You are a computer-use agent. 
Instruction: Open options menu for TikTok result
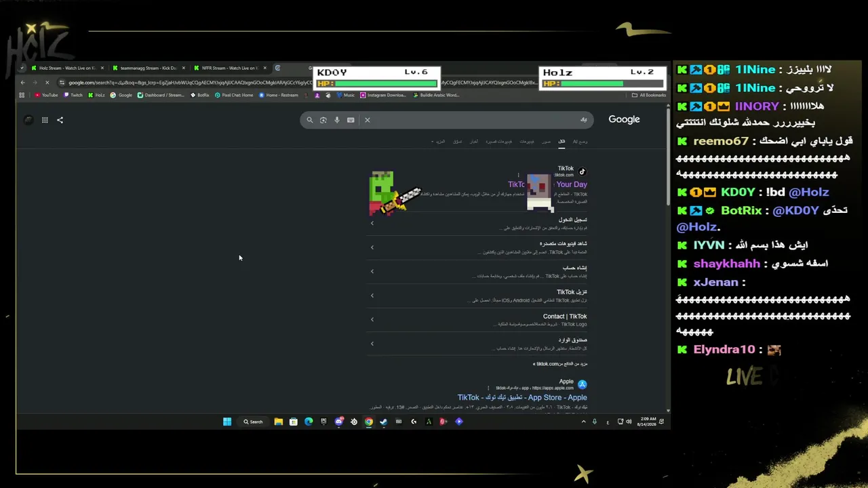(518, 175)
